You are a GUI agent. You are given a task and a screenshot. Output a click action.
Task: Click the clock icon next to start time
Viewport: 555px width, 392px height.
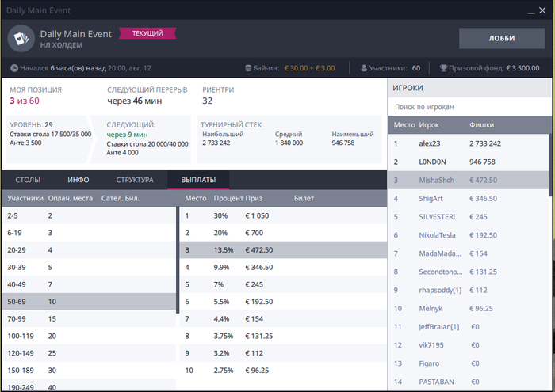pos(14,68)
